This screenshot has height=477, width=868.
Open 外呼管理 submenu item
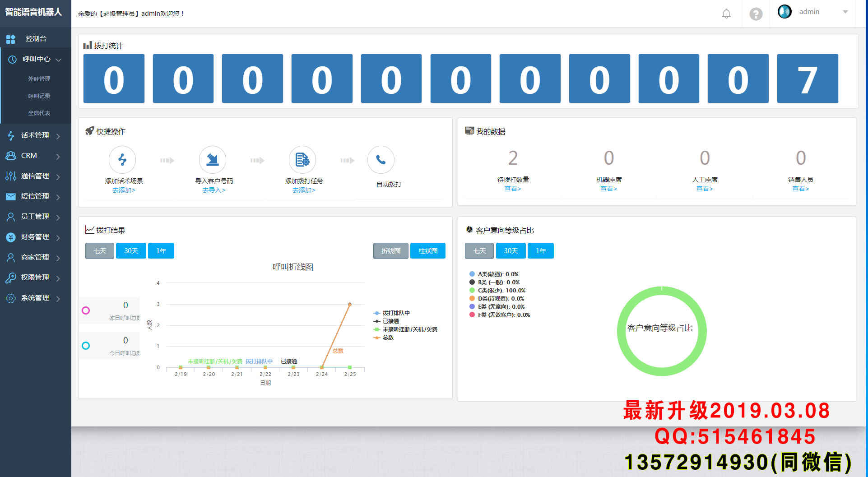coord(39,79)
